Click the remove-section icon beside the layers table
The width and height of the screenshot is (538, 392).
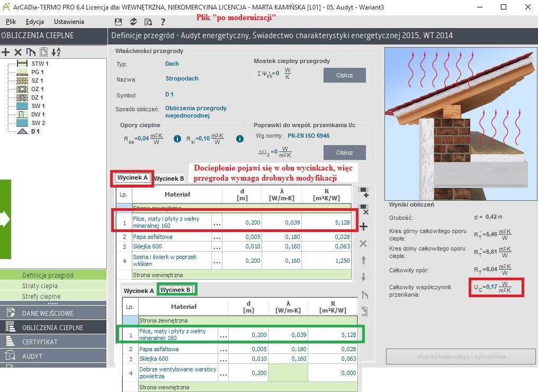(x=363, y=209)
